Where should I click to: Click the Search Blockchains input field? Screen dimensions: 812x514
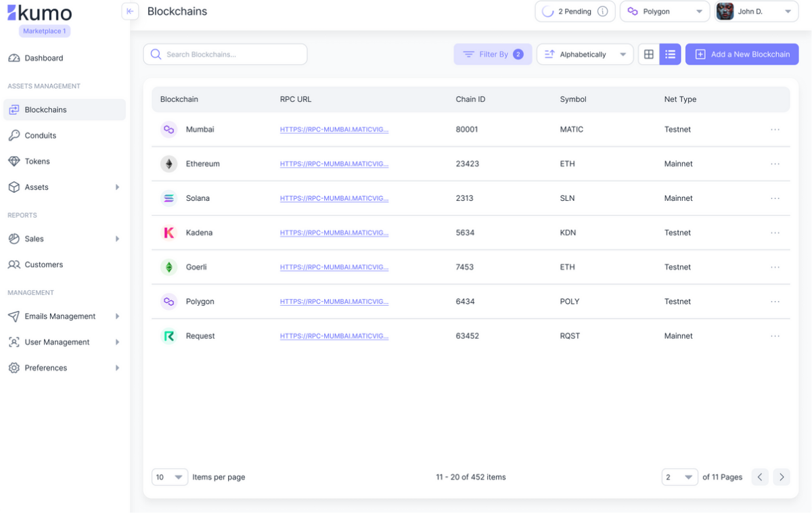(x=225, y=54)
